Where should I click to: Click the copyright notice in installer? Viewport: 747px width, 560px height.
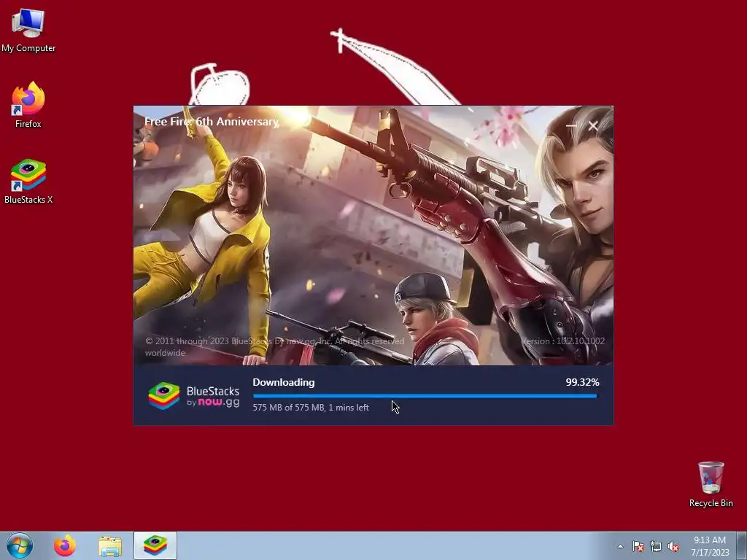(274, 346)
